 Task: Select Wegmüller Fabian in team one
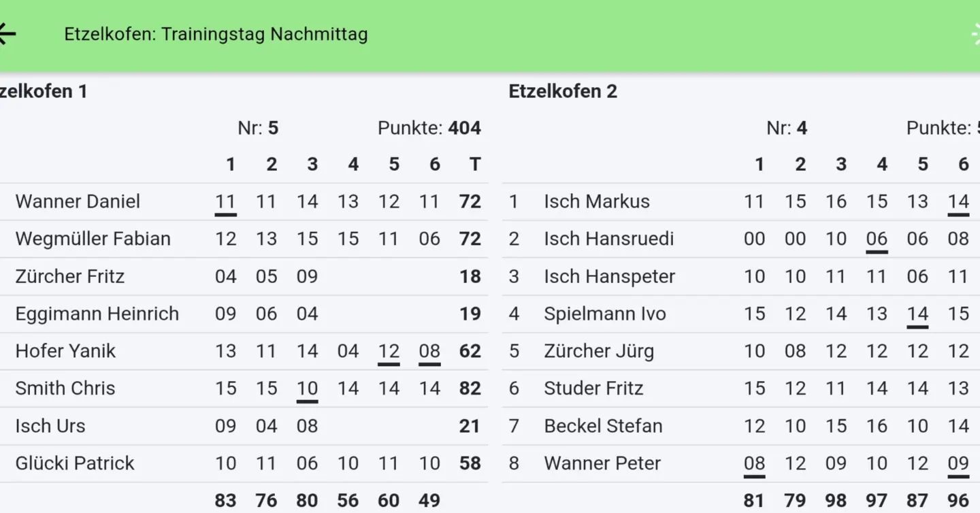pyautogui.click(x=93, y=239)
